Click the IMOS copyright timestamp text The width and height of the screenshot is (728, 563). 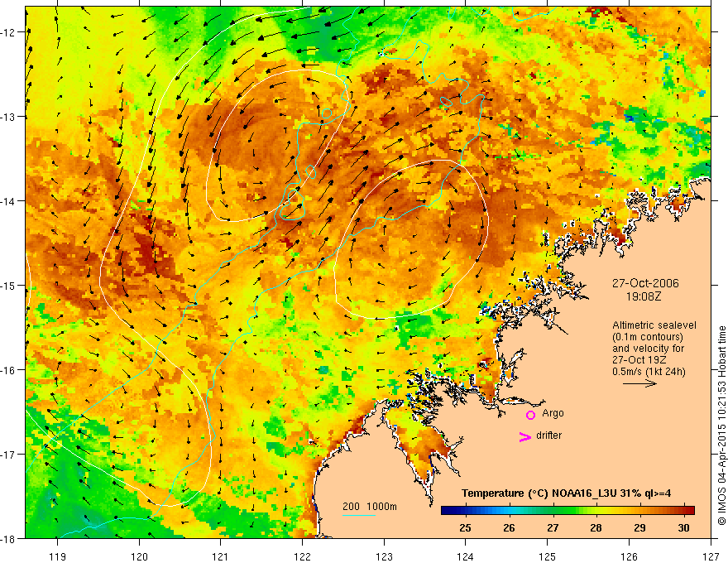pos(721,426)
